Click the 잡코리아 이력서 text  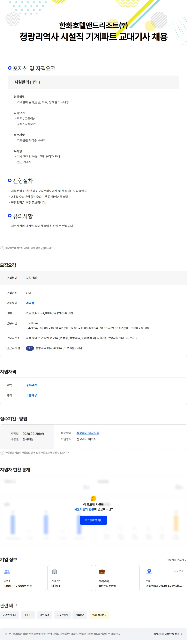click(86, 439)
